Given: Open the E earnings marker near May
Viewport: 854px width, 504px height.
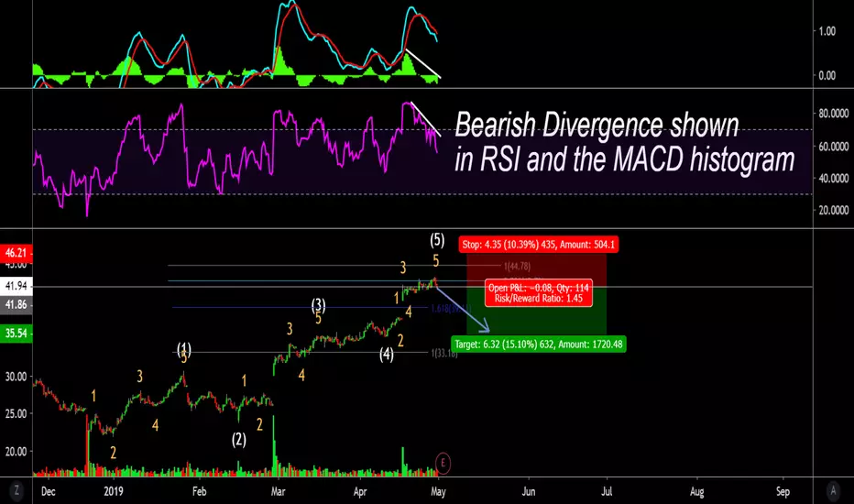Looking at the screenshot, I should [x=443, y=463].
